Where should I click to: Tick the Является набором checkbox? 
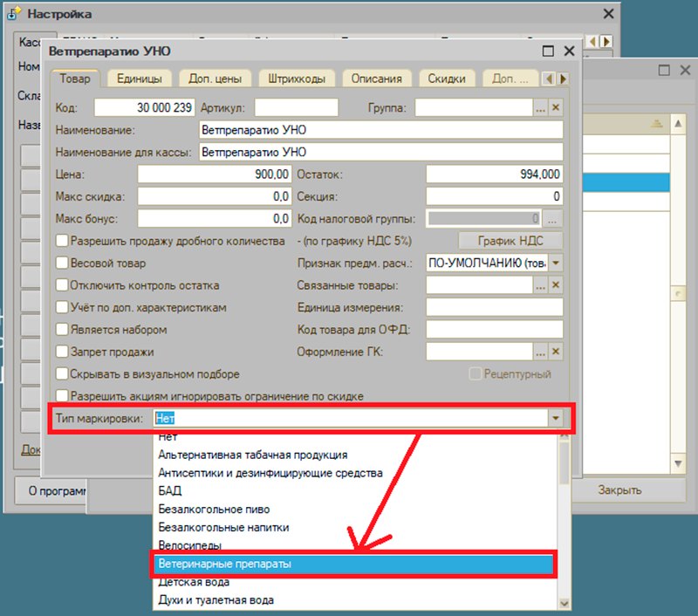(62, 329)
